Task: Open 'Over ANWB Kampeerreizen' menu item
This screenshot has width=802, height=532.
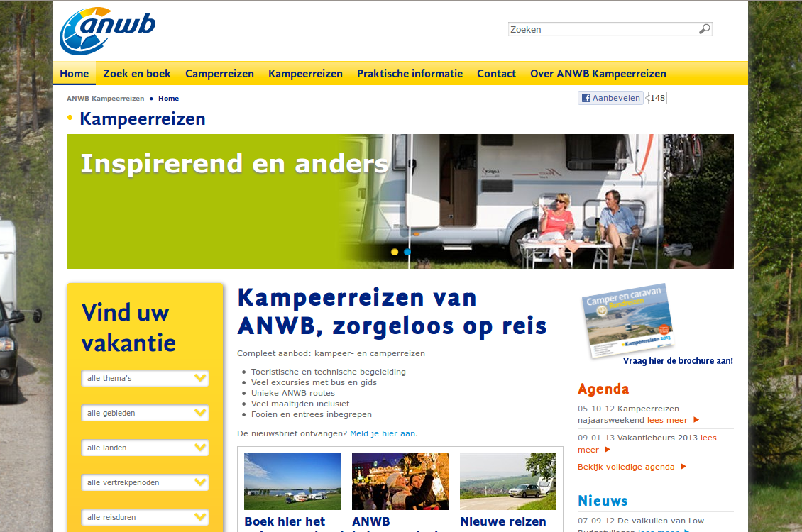Action: click(598, 74)
